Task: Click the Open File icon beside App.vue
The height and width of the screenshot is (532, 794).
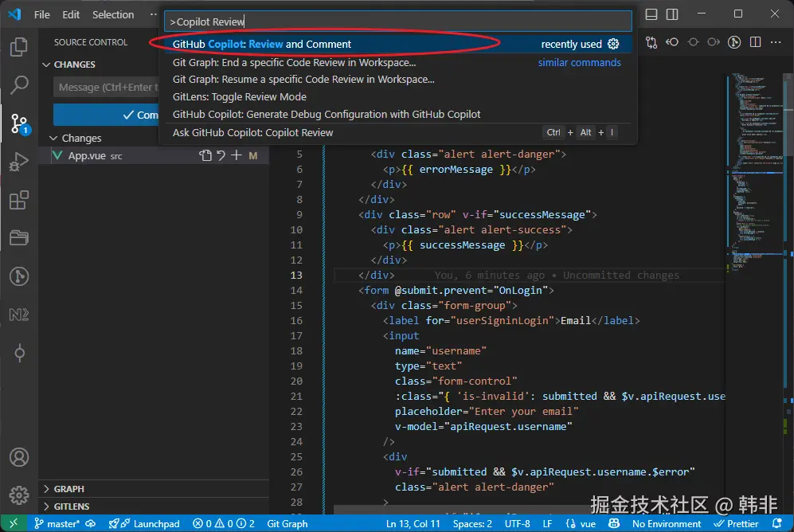Action: pyautogui.click(x=205, y=156)
